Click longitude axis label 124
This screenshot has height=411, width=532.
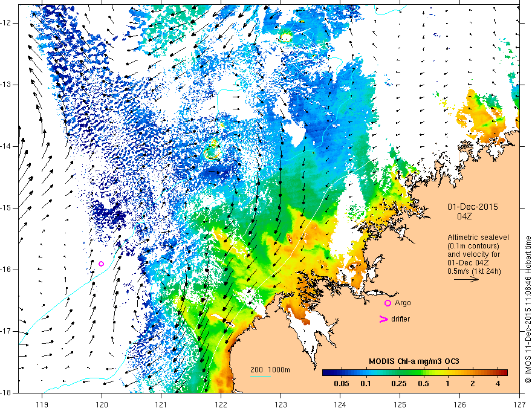click(x=340, y=404)
